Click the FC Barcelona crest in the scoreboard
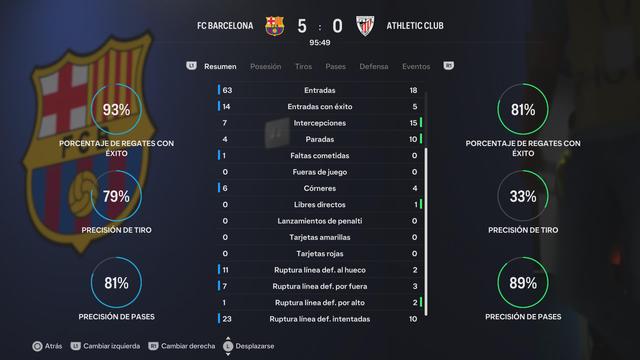The width and height of the screenshot is (640, 360). click(x=275, y=26)
